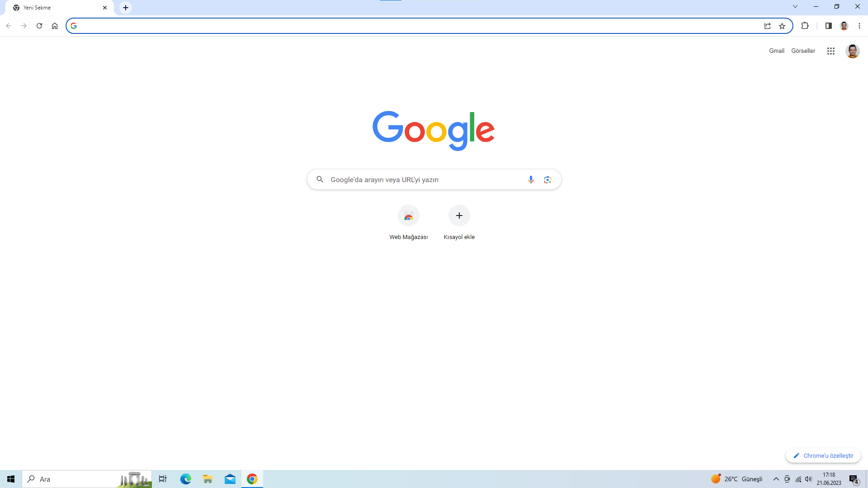
Task: Click the share this page icon
Action: point(767,26)
